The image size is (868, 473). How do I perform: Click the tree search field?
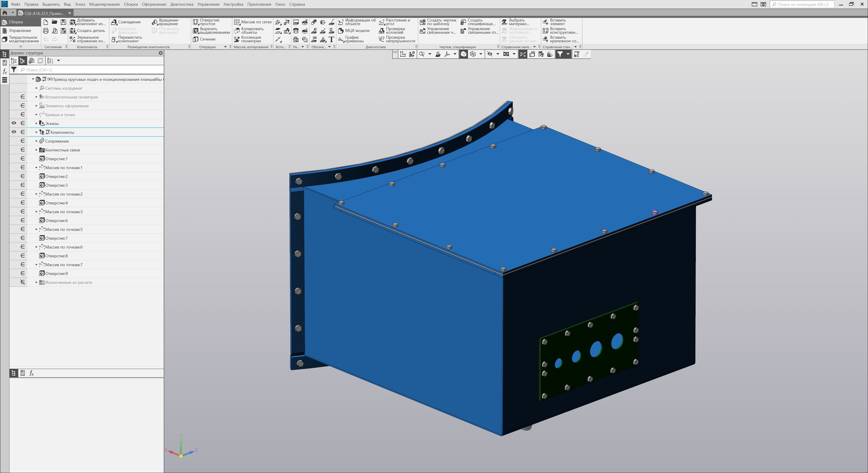coord(91,70)
